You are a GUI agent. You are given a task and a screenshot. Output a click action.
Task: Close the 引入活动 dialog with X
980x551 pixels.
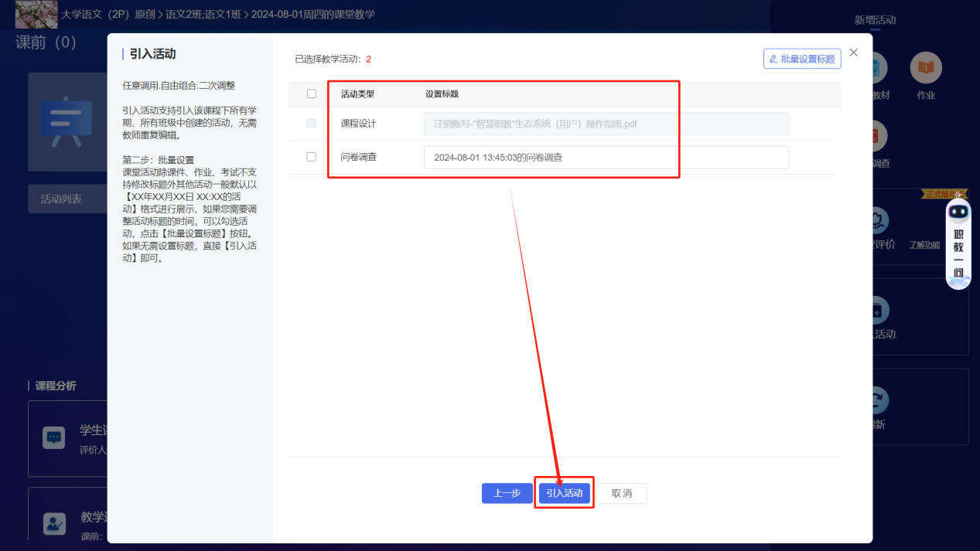(x=854, y=53)
